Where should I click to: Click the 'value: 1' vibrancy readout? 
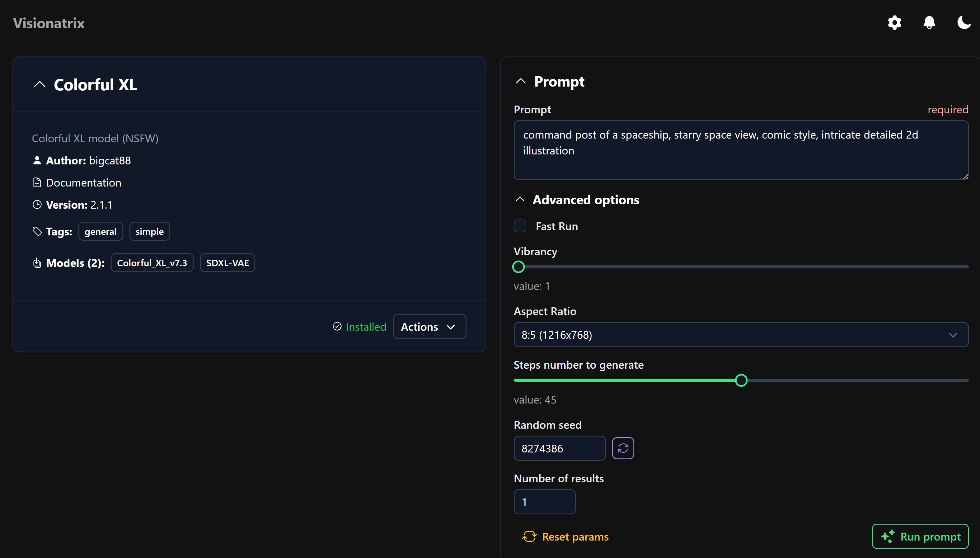coord(532,286)
